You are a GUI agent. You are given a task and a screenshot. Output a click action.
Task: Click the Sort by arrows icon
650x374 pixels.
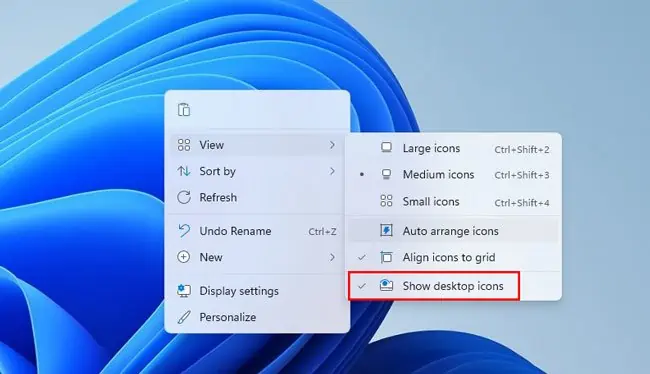[184, 171]
